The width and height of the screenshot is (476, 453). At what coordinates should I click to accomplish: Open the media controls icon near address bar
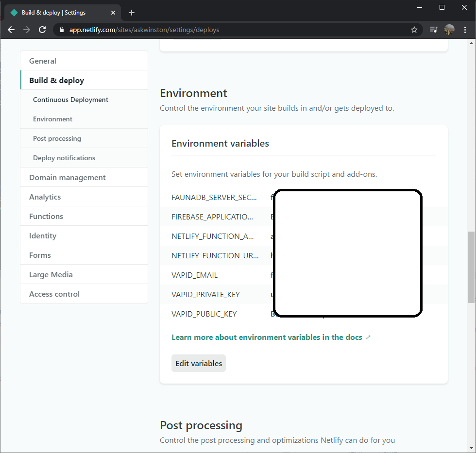click(433, 29)
